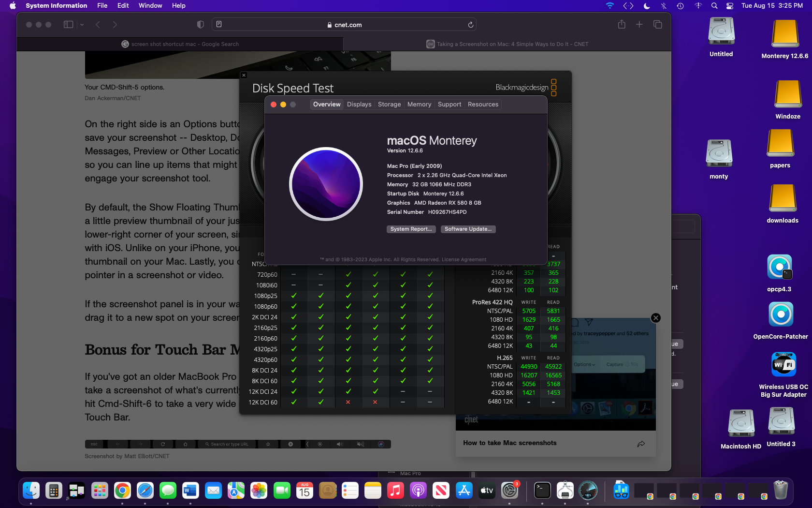This screenshot has width=812, height=508.
Task: Expand the sidebar tab group chevron
Action: [x=82, y=25]
